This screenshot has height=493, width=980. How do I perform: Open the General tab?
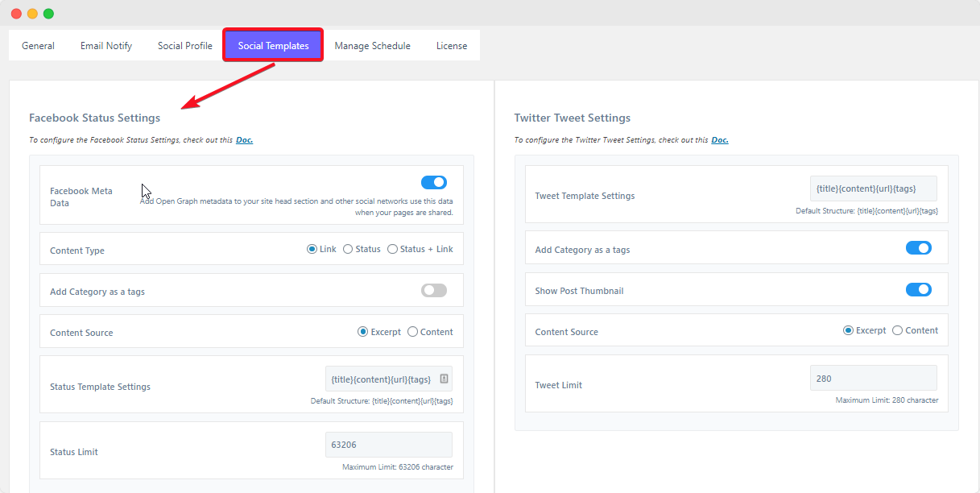(x=38, y=46)
